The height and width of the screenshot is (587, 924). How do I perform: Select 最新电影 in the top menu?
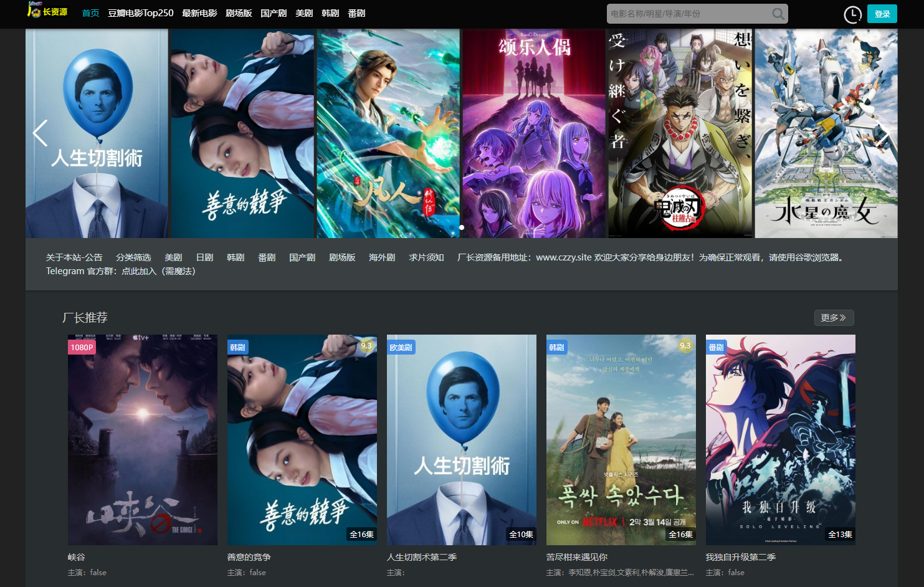coord(199,13)
